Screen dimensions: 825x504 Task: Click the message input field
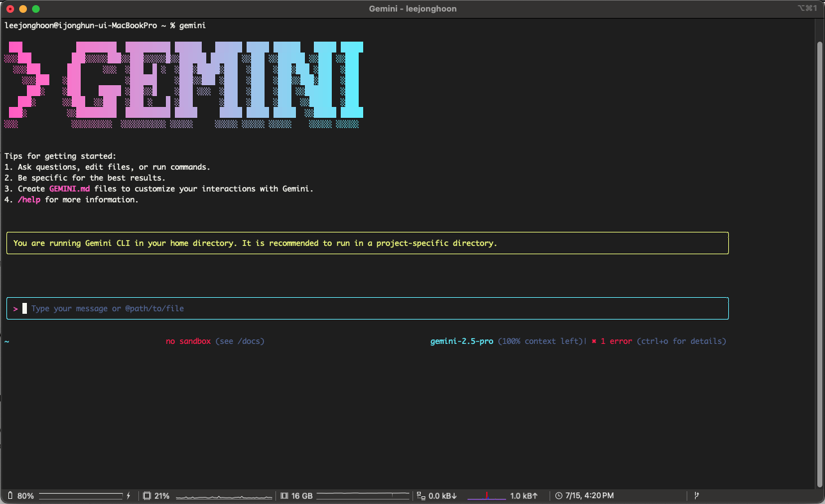(x=368, y=309)
